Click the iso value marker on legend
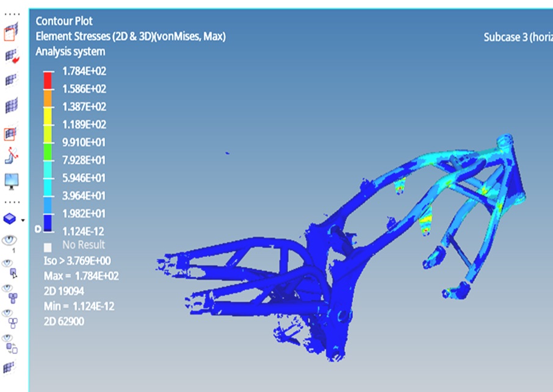This screenshot has height=392, width=553. tap(38, 229)
